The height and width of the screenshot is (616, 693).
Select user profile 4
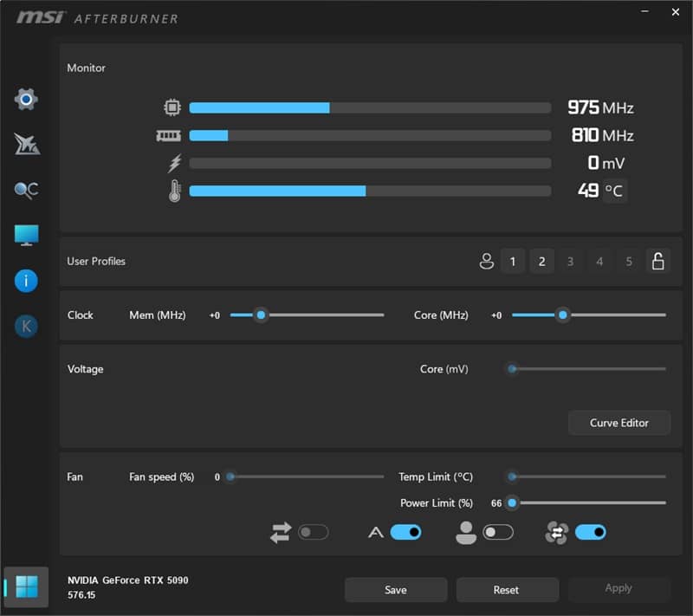tap(599, 261)
